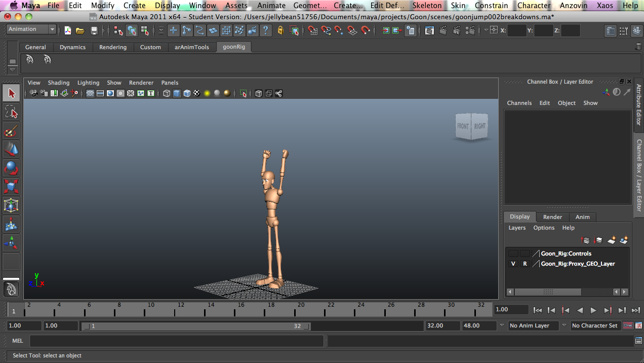This screenshot has width=644, height=363.
Task: Create a new scene from status line
Action: (x=67, y=31)
